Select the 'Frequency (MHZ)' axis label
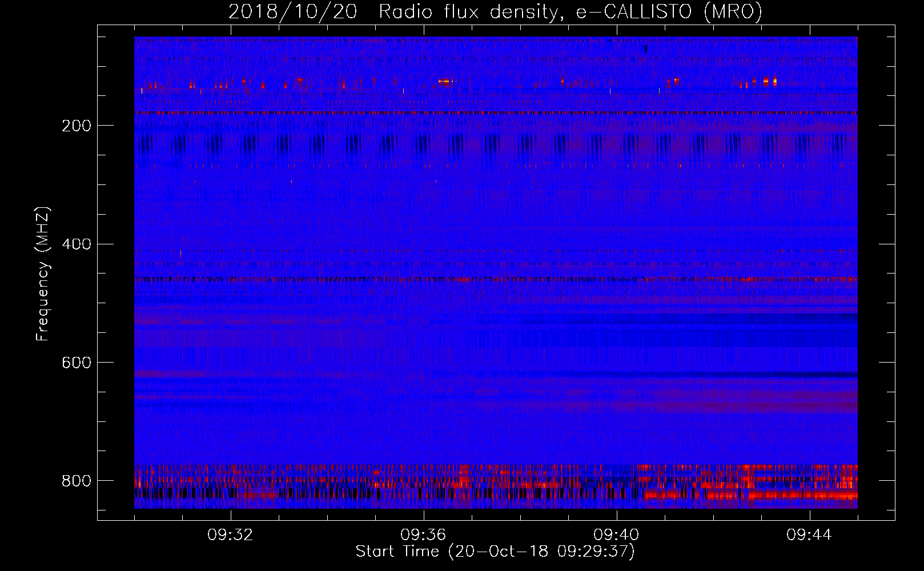 pyautogui.click(x=43, y=274)
